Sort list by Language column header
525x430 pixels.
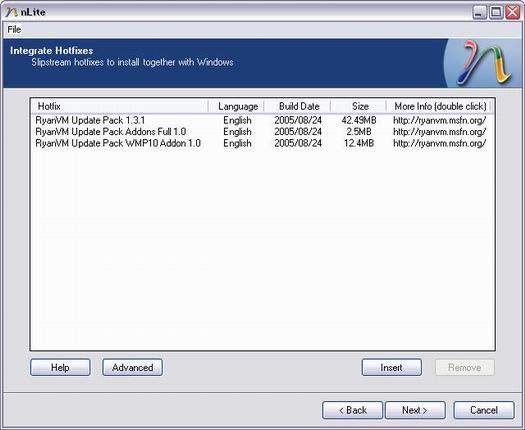tap(236, 106)
